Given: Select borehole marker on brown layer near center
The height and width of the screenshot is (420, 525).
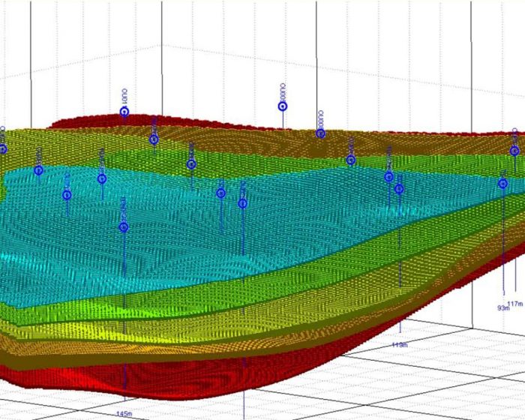Looking at the screenshot, I should 320,133.
